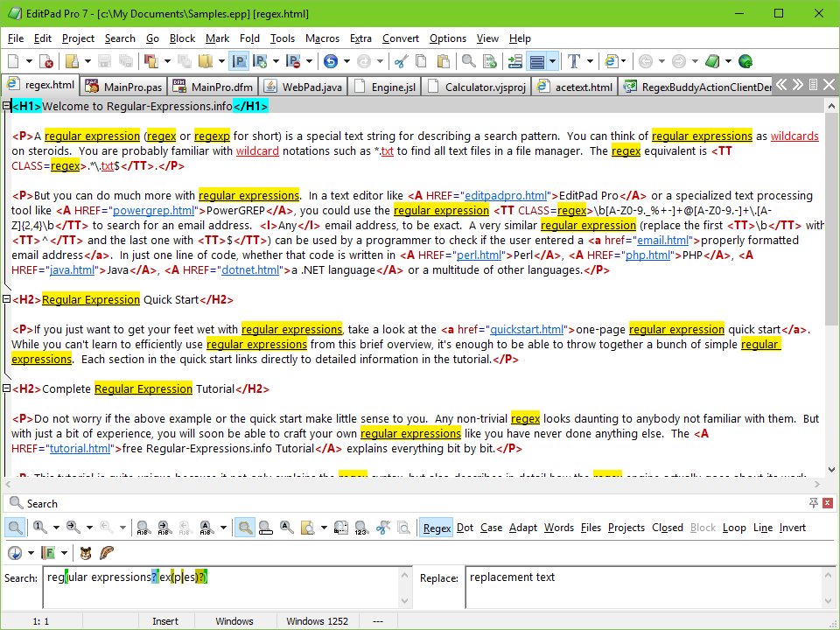Screen dimensions: 840x630
Task: Toggle the highlighted project panel icon
Action: point(238,61)
